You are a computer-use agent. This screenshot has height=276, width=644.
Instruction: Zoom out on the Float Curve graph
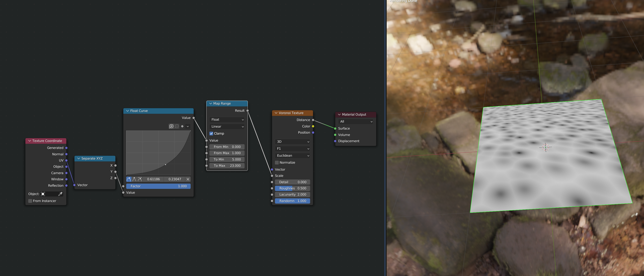pos(177,126)
